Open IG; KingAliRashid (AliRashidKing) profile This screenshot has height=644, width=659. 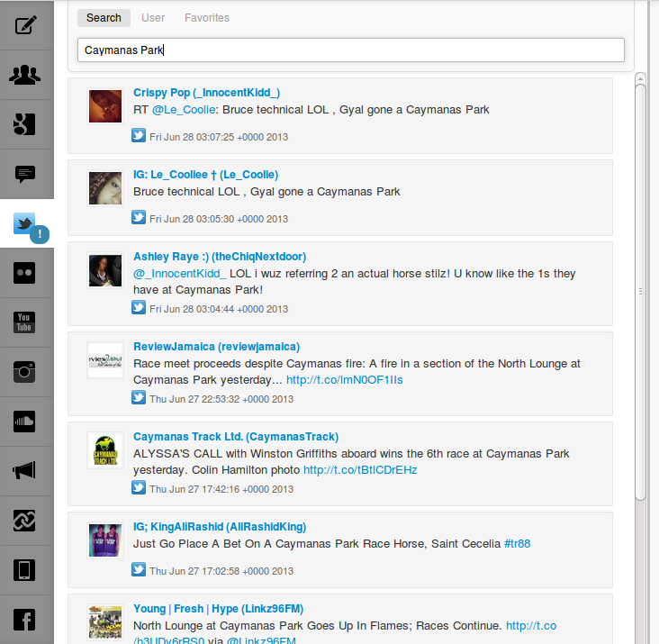(x=220, y=527)
